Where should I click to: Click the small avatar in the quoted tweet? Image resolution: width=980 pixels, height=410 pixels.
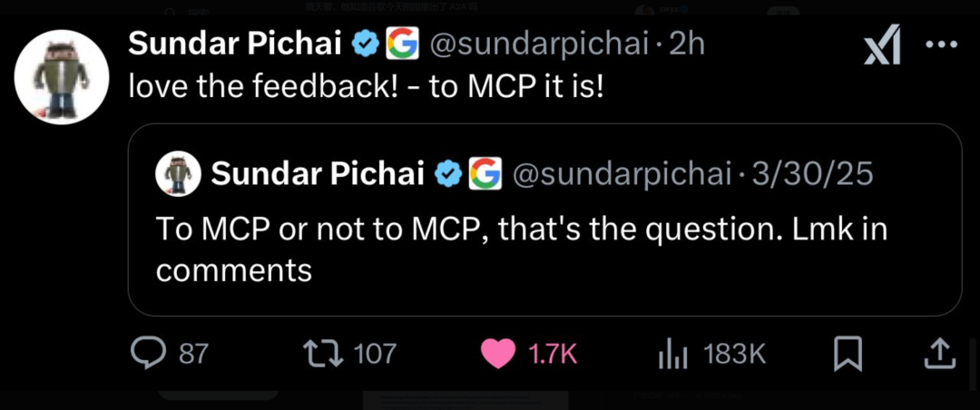point(178,173)
